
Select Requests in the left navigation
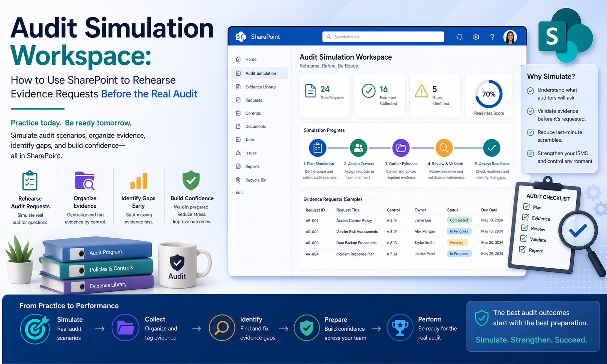[x=253, y=100]
